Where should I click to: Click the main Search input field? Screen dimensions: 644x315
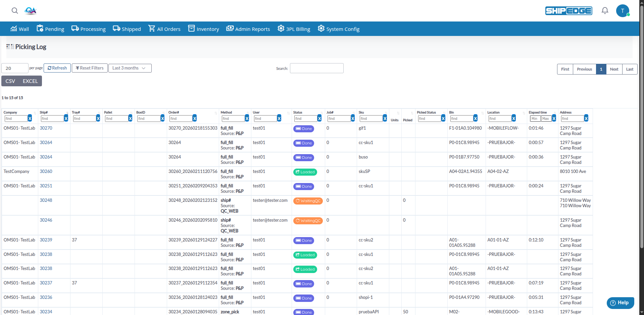[x=317, y=68]
